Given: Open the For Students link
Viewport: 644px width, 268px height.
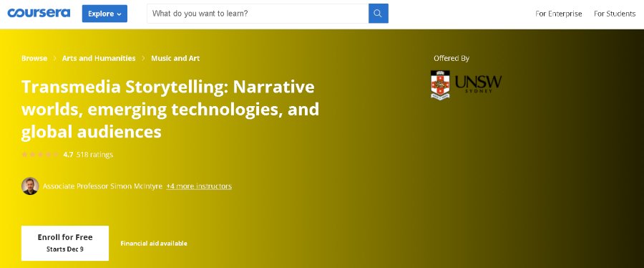Looking at the screenshot, I should pyautogui.click(x=615, y=14).
